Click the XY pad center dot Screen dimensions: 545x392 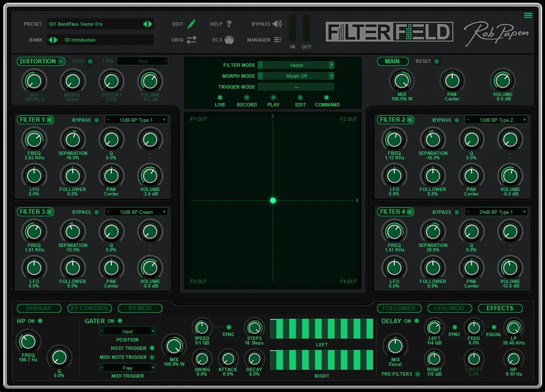tap(273, 200)
